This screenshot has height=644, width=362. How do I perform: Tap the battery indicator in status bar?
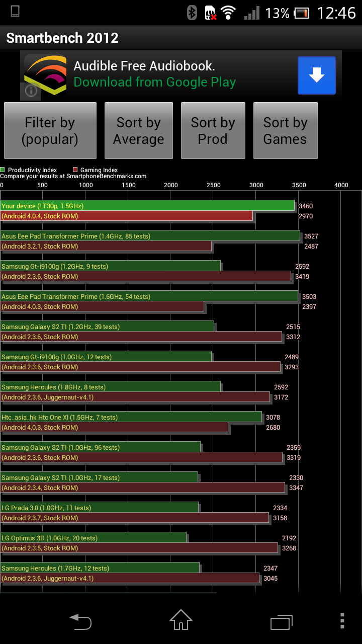(x=301, y=13)
